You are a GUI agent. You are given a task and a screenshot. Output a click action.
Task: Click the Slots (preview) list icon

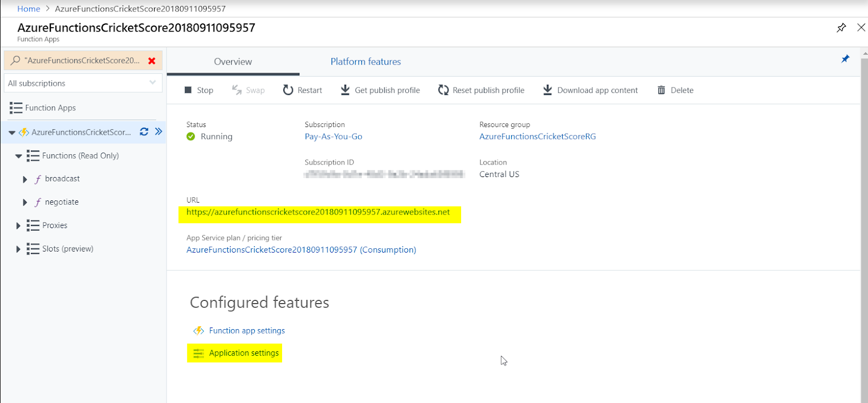coord(33,249)
